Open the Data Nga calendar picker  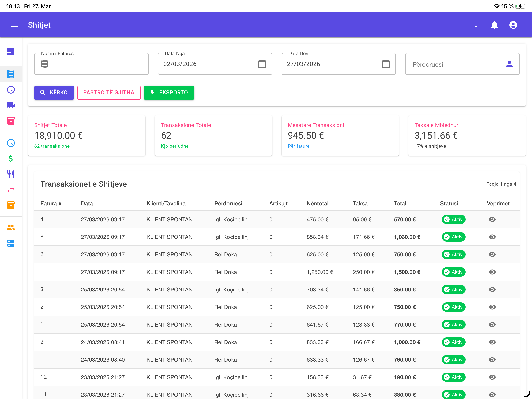pos(262,64)
